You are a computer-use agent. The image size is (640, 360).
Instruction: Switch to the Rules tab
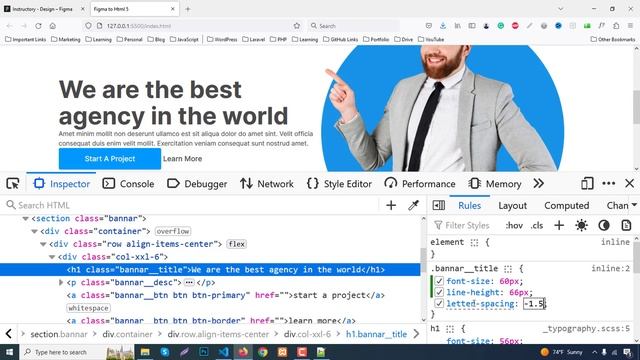(x=469, y=205)
